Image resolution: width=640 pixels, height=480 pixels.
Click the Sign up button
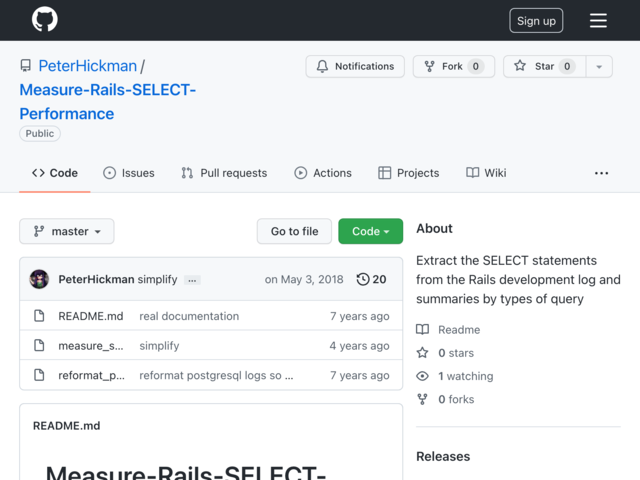(x=536, y=21)
